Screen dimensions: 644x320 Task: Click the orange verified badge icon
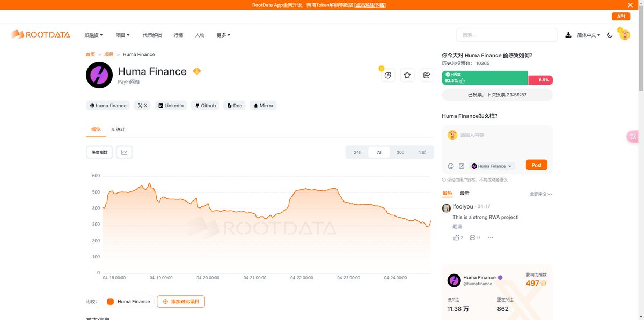[196, 71]
